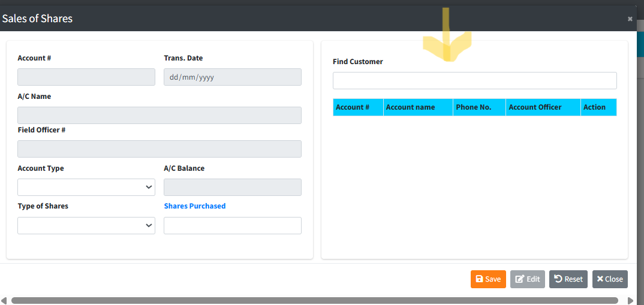Click the Account Officer column header
The image size is (644, 305).
543,107
